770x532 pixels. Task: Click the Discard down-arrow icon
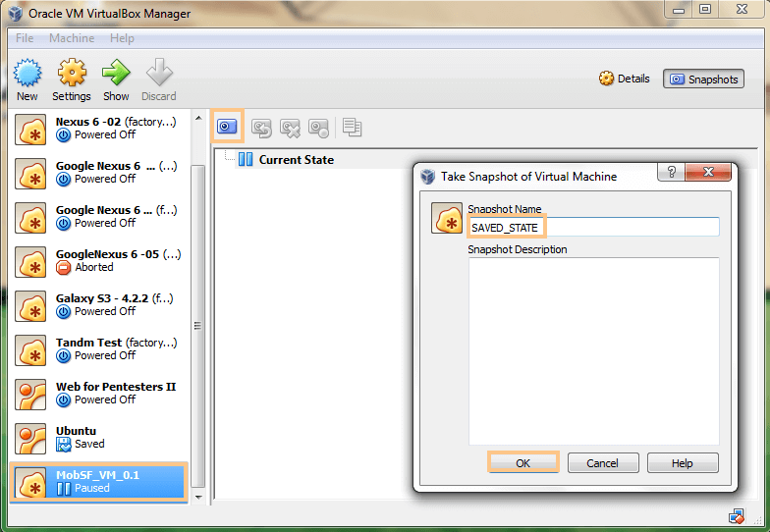click(x=159, y=74)
